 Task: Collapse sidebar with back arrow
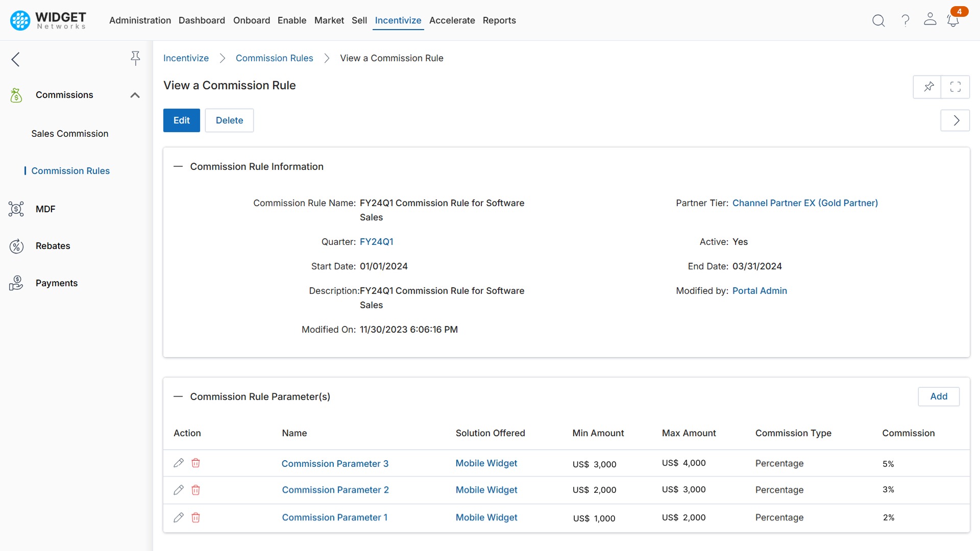click(16, 59)
